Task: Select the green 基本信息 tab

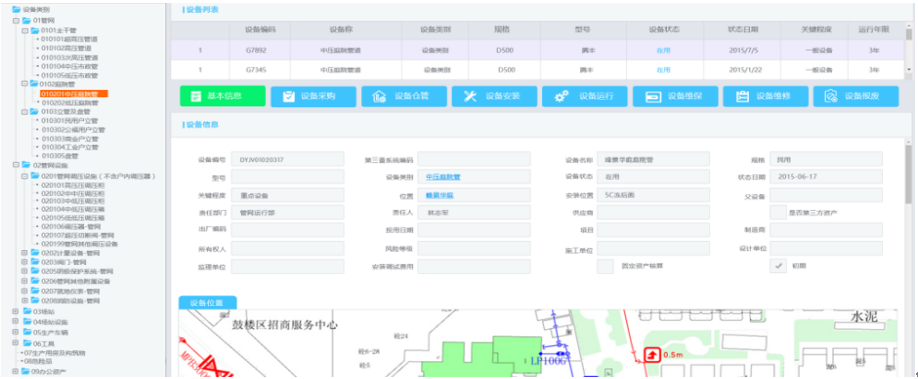Action: point(222,96)
